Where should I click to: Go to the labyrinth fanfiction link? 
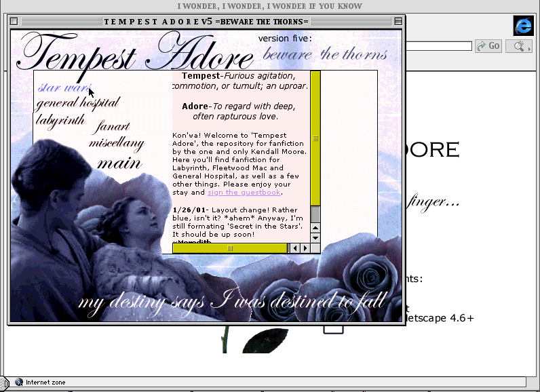point(60,120)
